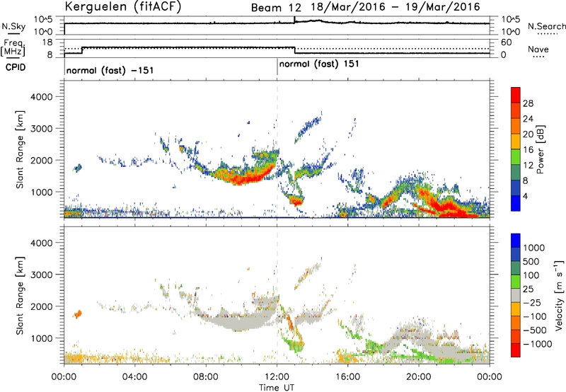Select the 'normal (fast) 151' CPID annotation
Viewport: 566px width, 392px height.
(x=319, y=64)
